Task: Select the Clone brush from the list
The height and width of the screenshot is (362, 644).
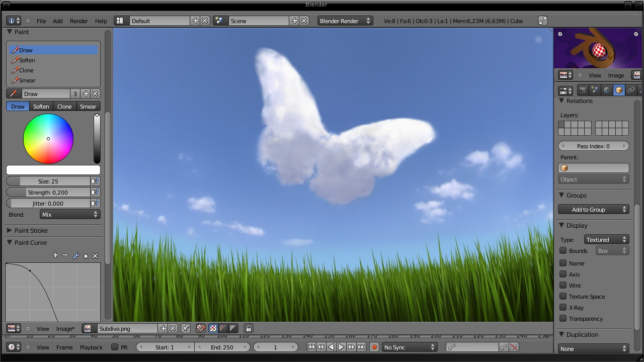Action: [26, 70]
